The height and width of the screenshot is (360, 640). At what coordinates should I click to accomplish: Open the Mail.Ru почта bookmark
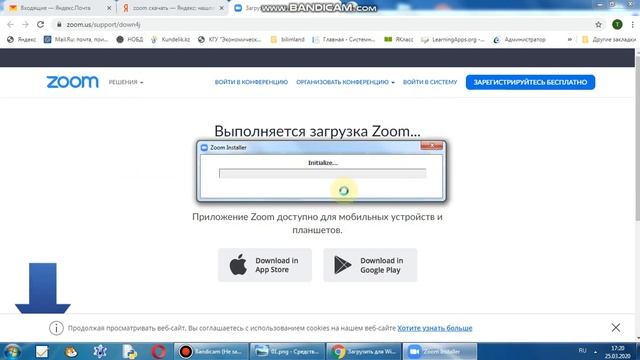click(x=76, y=40)
